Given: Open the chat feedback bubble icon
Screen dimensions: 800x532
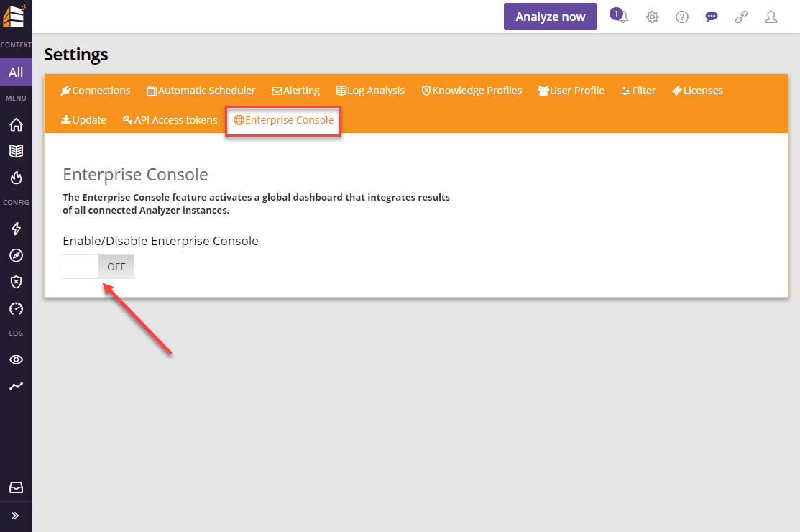Looking at the screenshot, I should pyautogui.click(x=711, y=17).
